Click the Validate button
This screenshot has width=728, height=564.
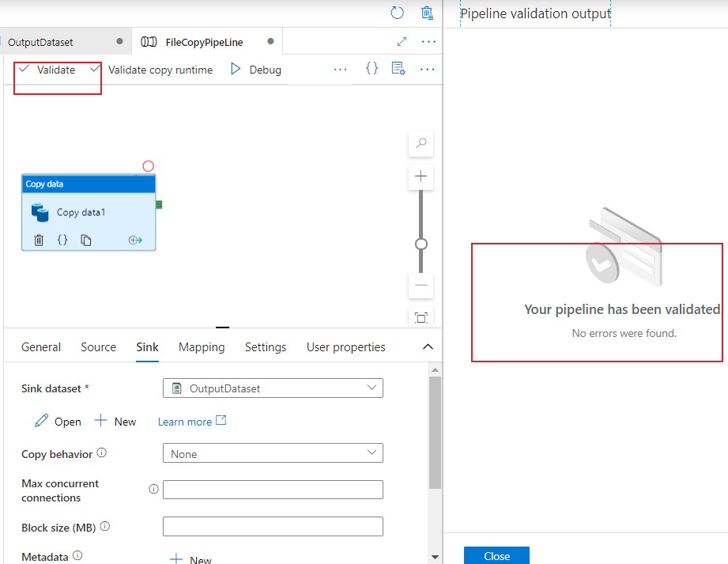tap(47, 70)
